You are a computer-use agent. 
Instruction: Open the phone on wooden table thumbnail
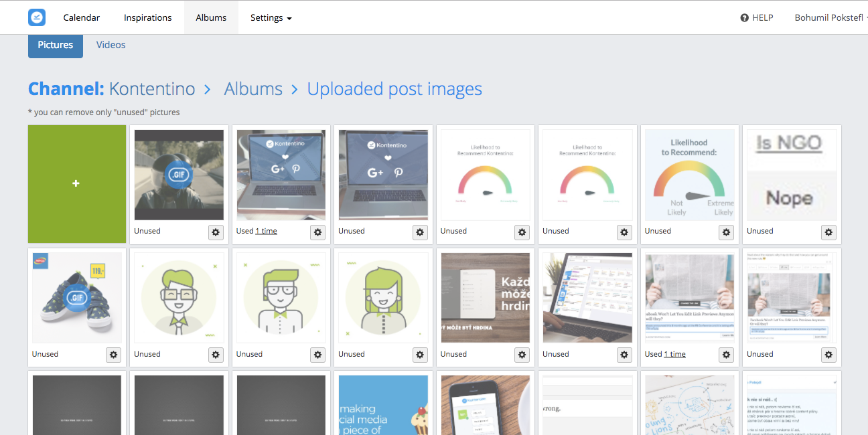pyautogui.click(x=486, y=405)
